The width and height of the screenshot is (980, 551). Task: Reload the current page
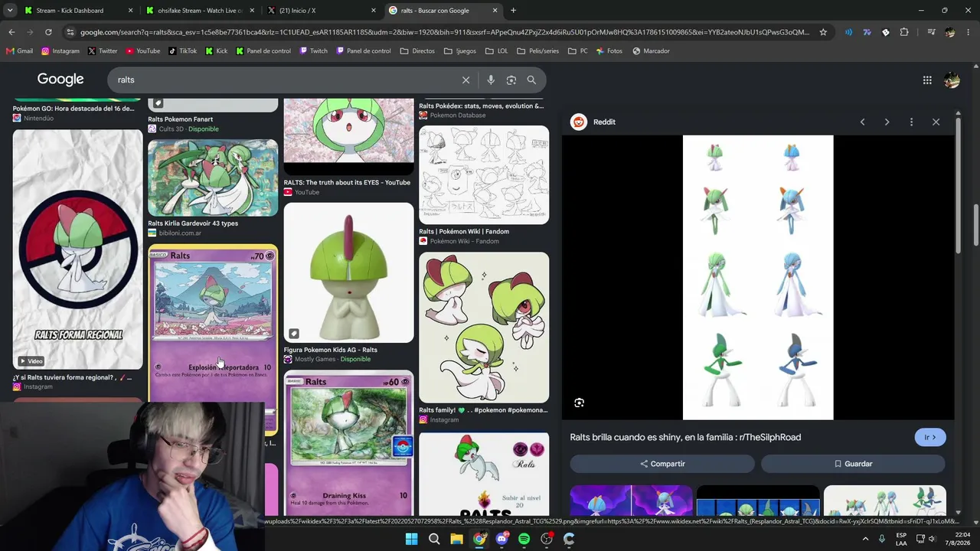48,32
